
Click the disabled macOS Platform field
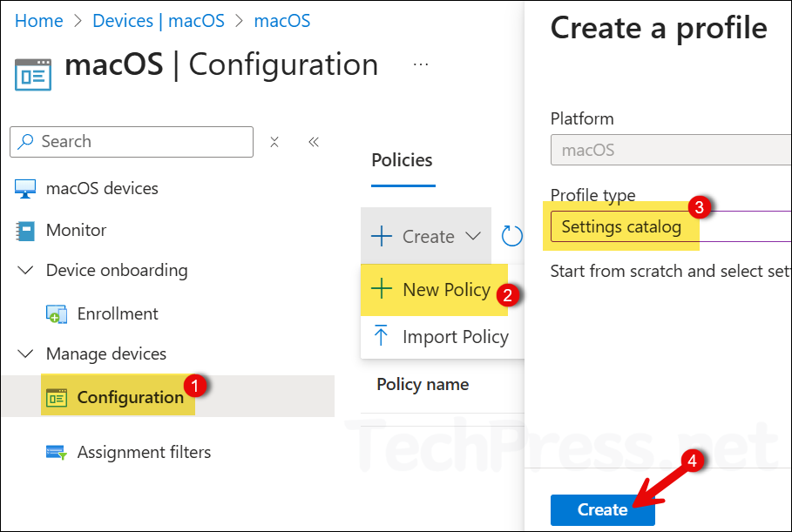(671, 150)
